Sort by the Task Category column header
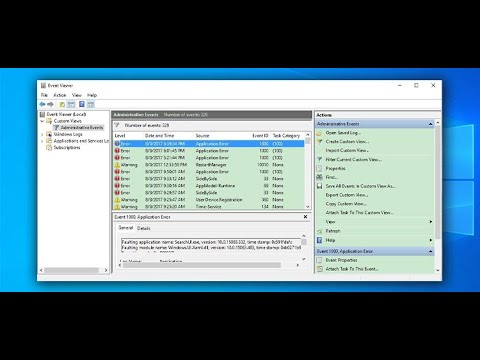This screenshot has width=480, height=360. coord(287,136)
